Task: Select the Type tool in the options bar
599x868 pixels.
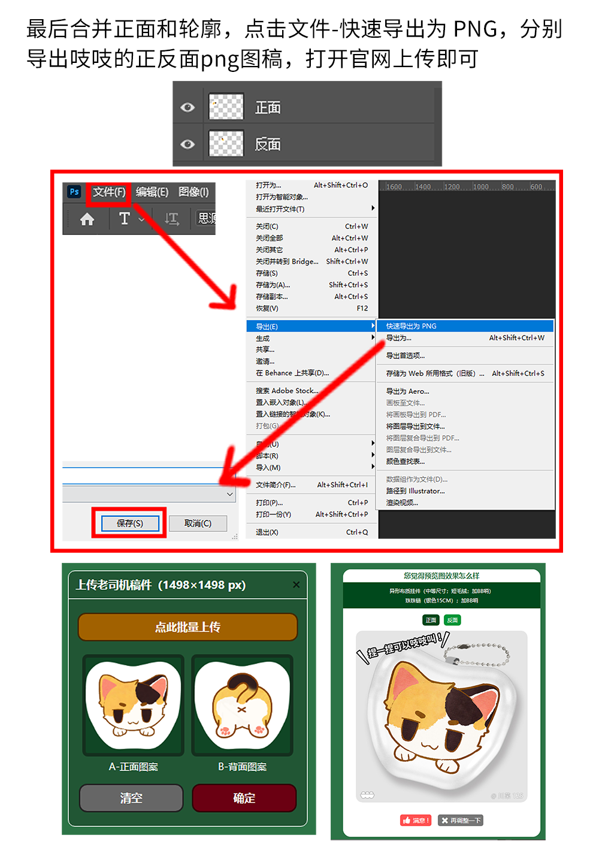Action: click(125, 219)
